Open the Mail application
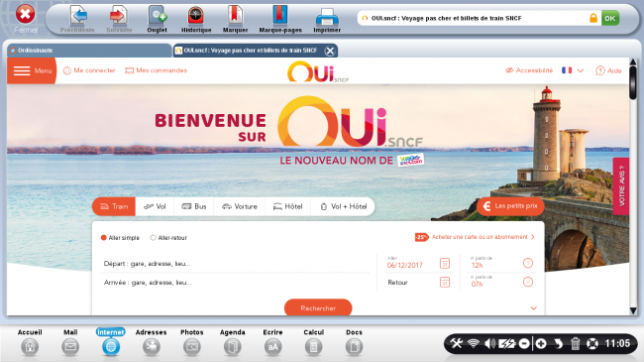644x362 pixels. coord(70,342)
